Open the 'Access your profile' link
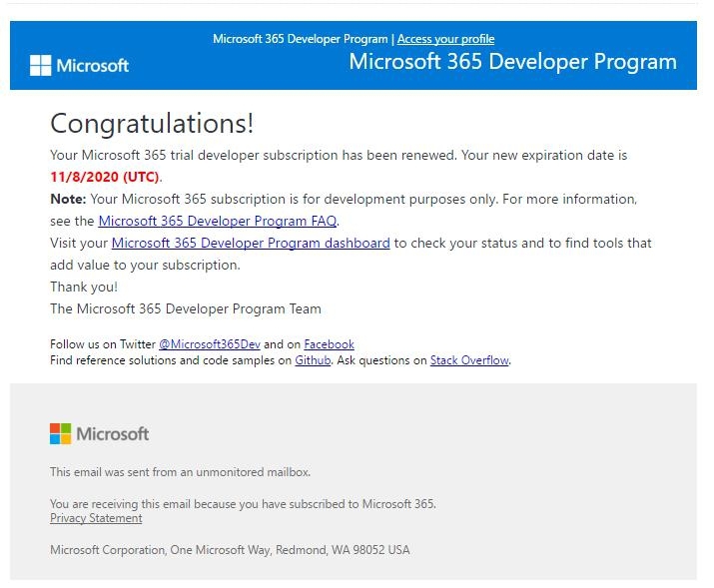 pyautogui.click(x=445, y=39)
